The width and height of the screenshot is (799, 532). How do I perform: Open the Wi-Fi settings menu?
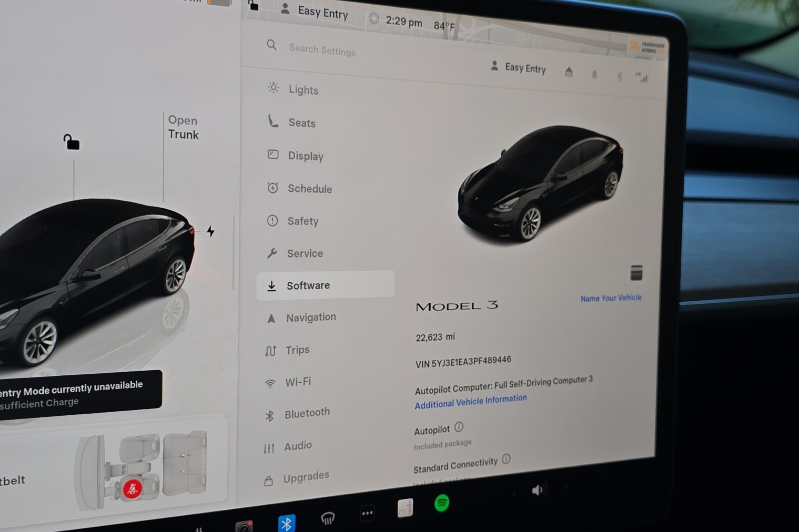coord(288,382)
